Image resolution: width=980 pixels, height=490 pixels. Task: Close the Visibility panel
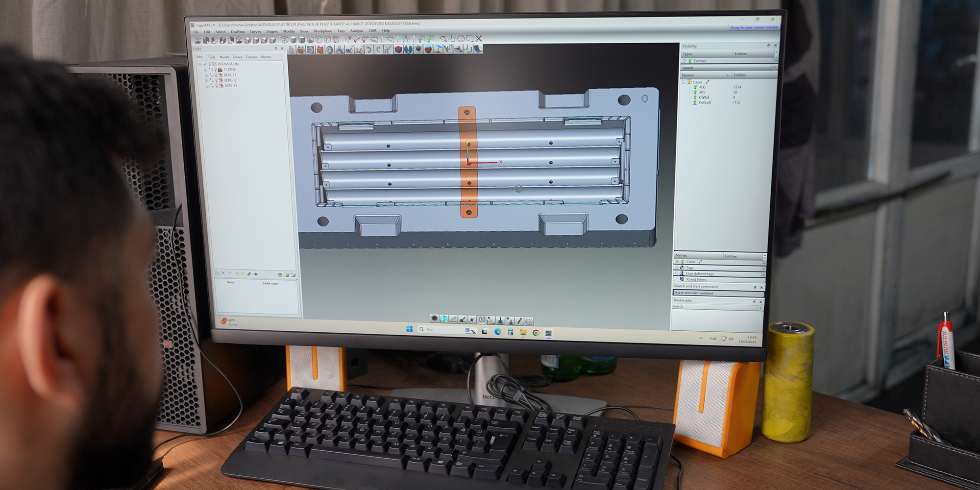pyautogui.click(x=776, y=45)
